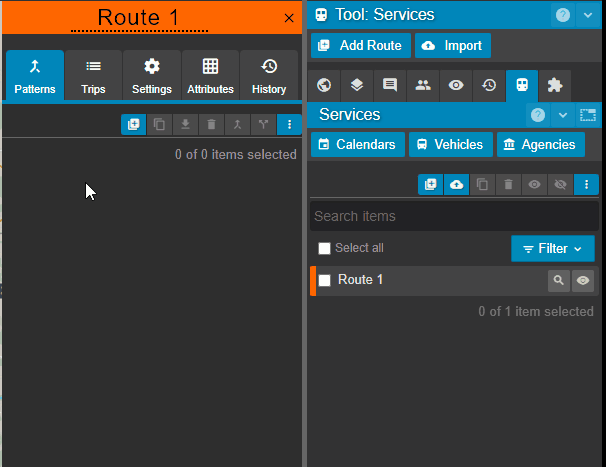Open the layers tool tab
The height and width of the screenshot is (467, 606).
(356, 85)
